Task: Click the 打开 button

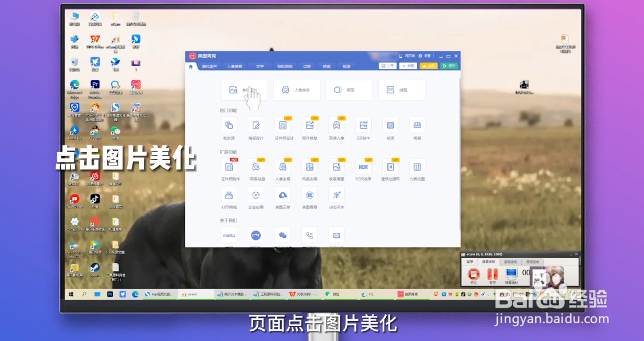Action: click(388, 66)
